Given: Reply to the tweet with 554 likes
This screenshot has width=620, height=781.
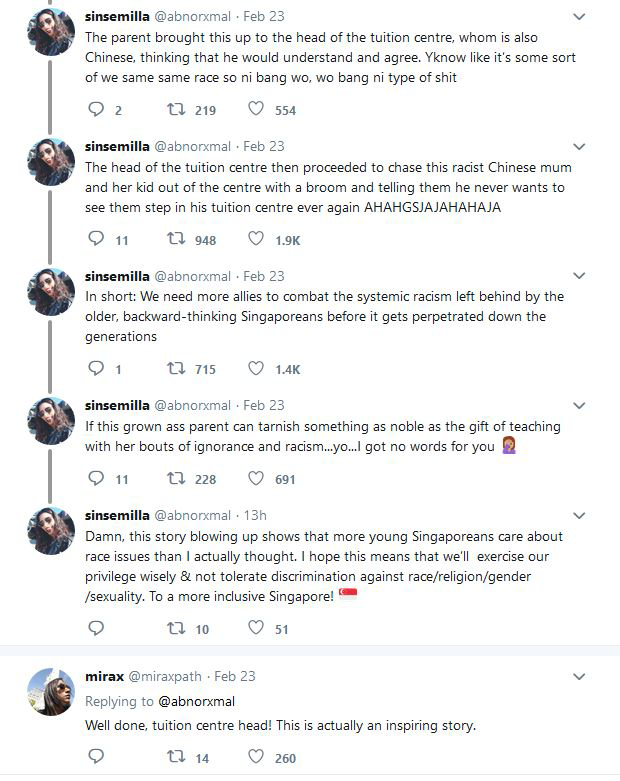Looking at the screenshot, I should coord(96,109).
